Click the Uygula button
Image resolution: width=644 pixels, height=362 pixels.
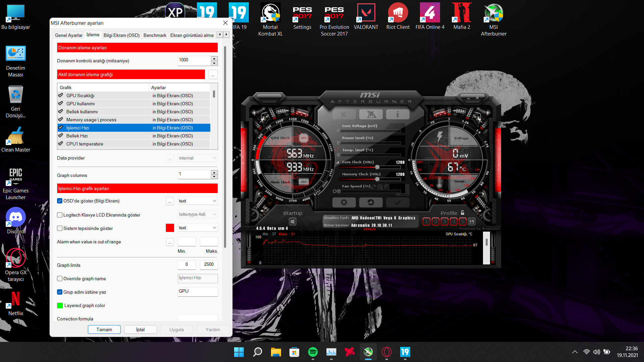tap(176, 329)
